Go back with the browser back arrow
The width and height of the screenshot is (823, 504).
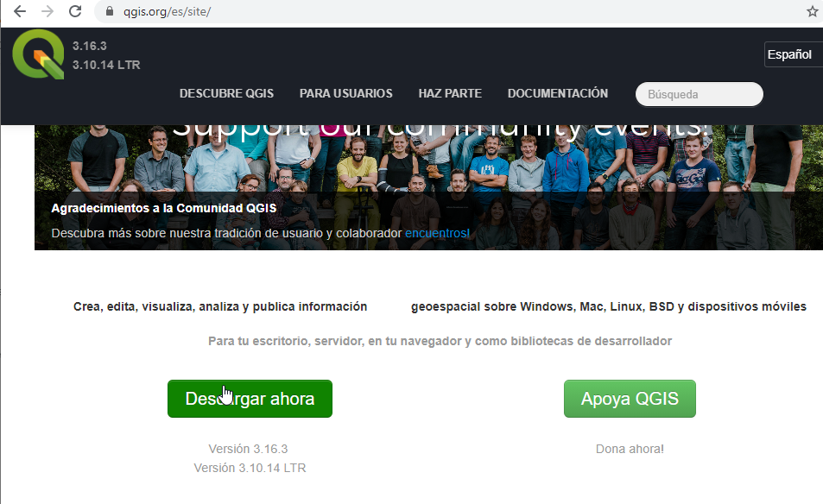[x=19, y=11]
